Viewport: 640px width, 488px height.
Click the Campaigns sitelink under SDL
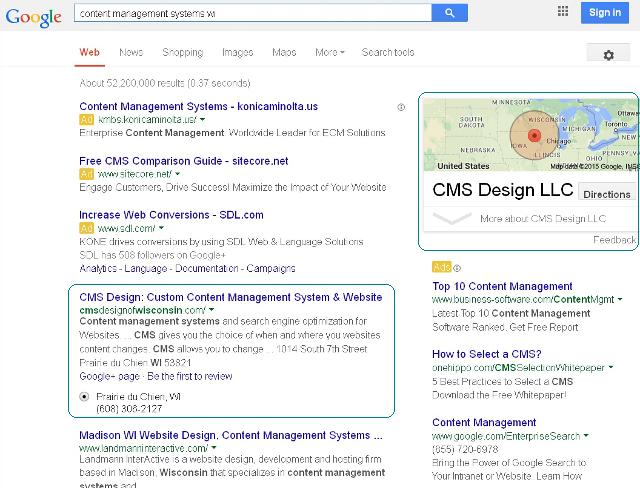(x=271, y=268)
